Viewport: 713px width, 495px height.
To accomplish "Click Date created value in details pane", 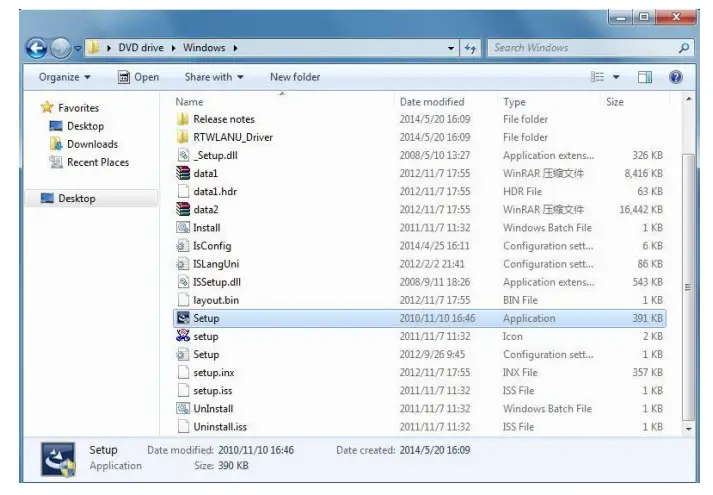I will click(435, 450).
